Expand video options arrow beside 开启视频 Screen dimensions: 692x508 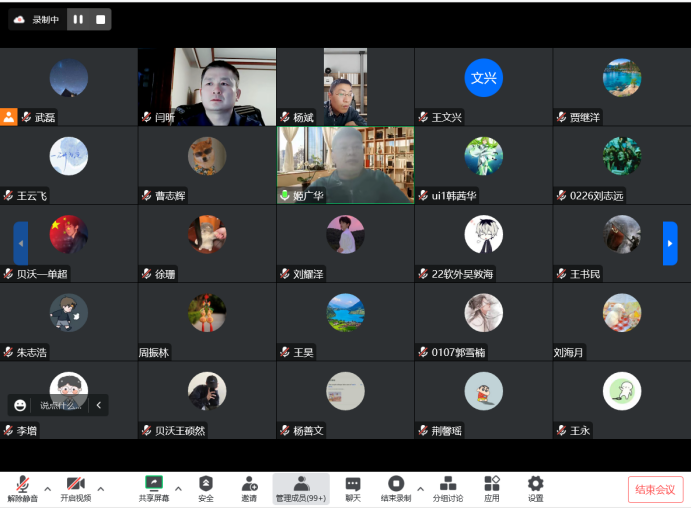click(100, 489)
